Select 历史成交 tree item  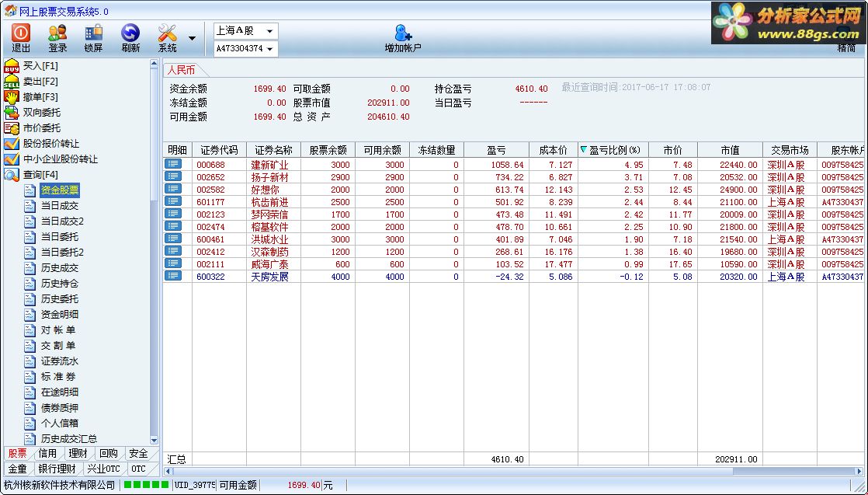59,268
